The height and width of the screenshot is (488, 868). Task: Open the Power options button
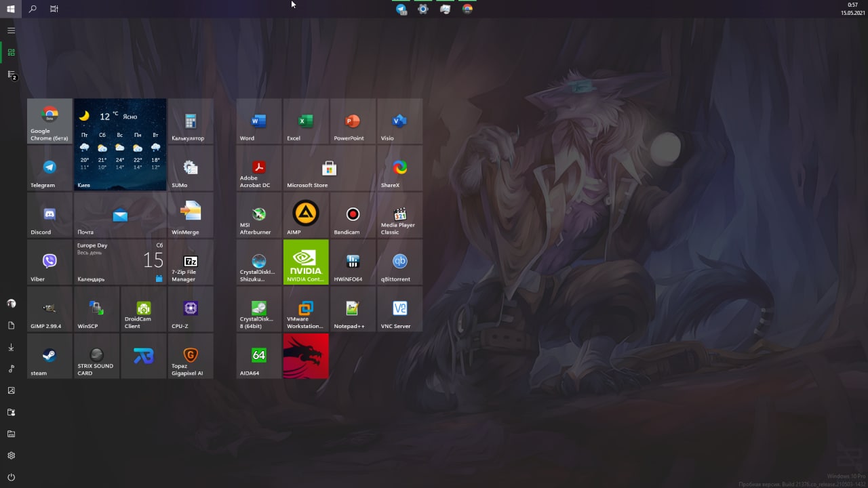pos(11,477)
